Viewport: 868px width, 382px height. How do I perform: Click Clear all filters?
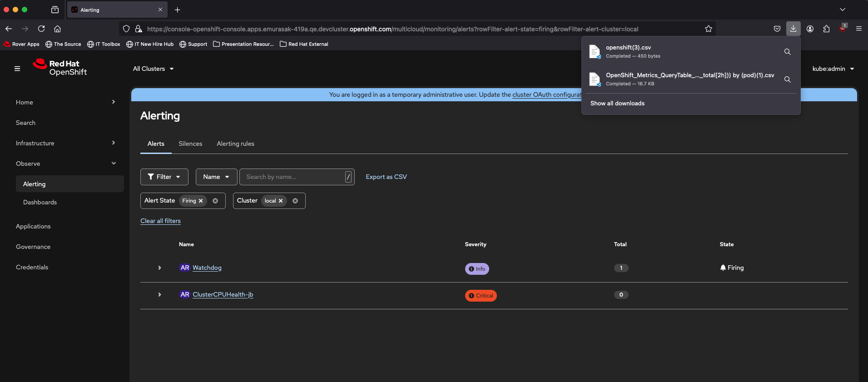(x=160, y=221)
